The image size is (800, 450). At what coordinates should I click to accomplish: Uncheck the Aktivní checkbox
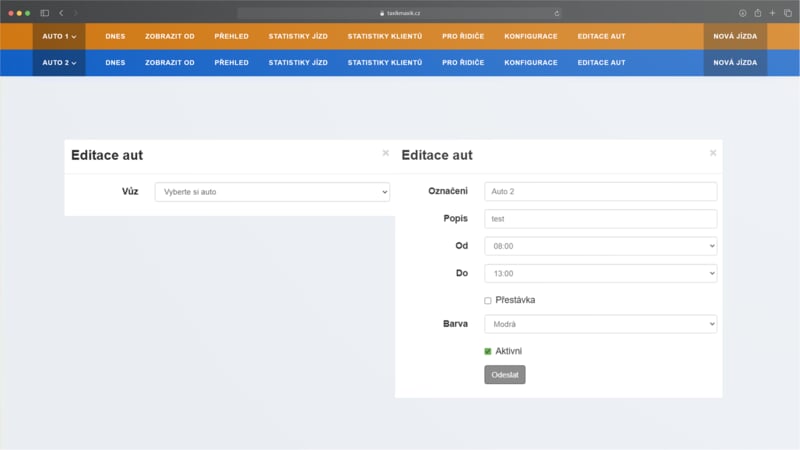(x=488, y=351)
